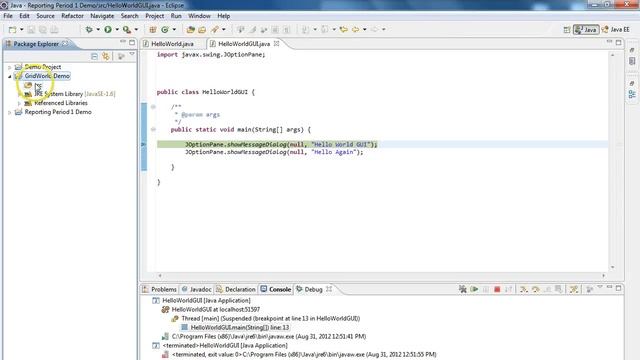
Task: Open the Project menu
Action: coord(155,16)
